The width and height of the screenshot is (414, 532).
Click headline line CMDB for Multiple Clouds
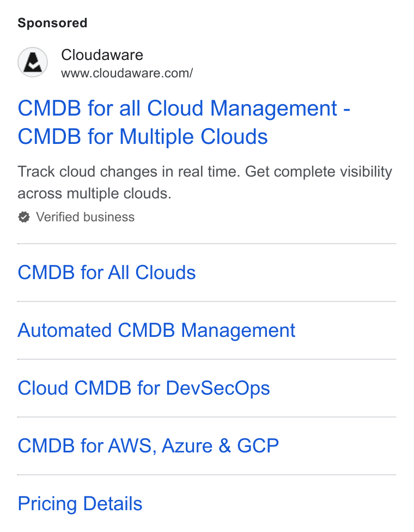point(143,137)
